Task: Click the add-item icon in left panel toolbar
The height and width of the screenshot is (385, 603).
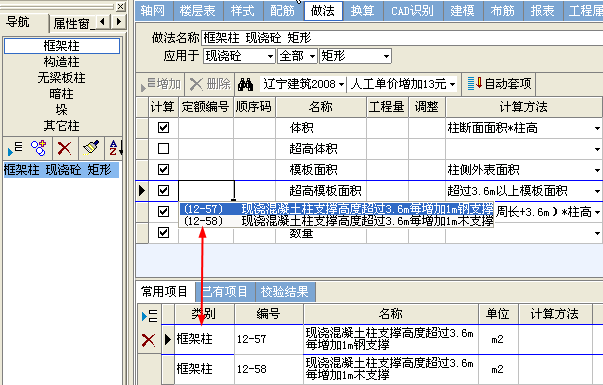Action: click(15, 148)
